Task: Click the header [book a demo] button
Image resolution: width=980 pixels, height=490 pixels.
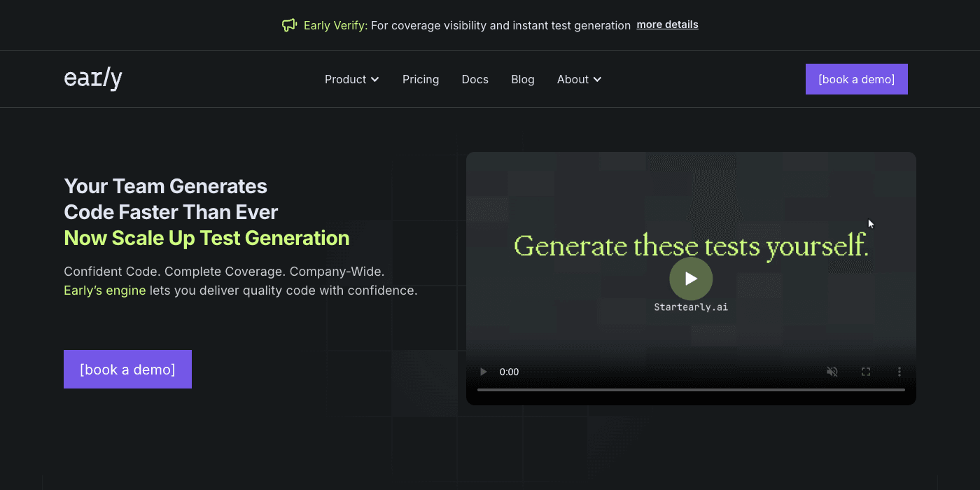Action: 856,79
